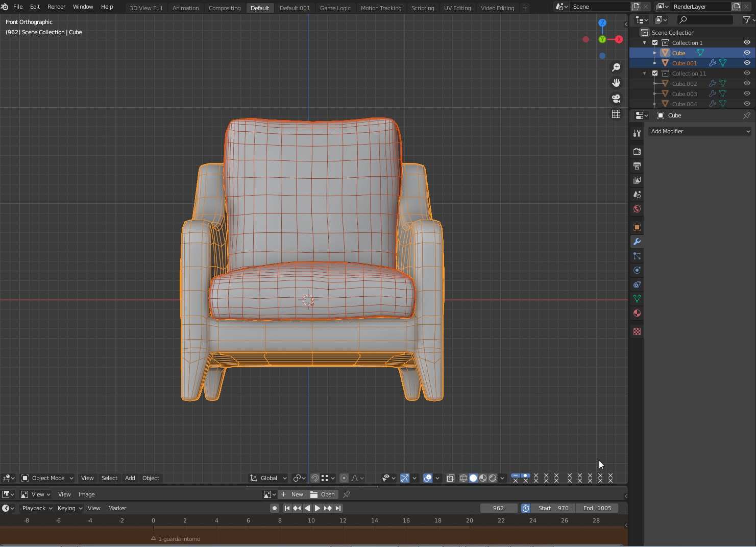
Task: Switch perspective/orthographic using grid gizmo
Action: pos(616,114)
